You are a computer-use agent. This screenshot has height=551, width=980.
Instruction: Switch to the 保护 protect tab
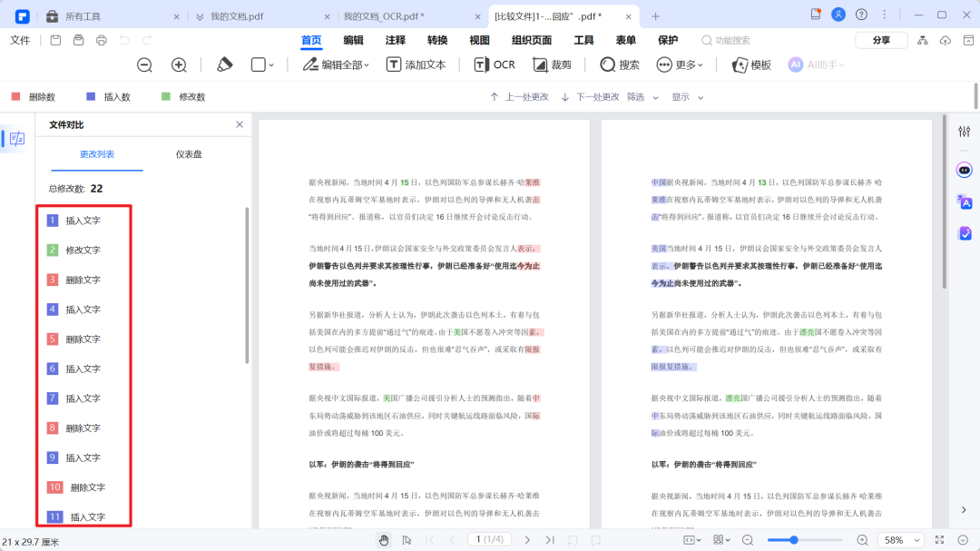pos(668,40)
